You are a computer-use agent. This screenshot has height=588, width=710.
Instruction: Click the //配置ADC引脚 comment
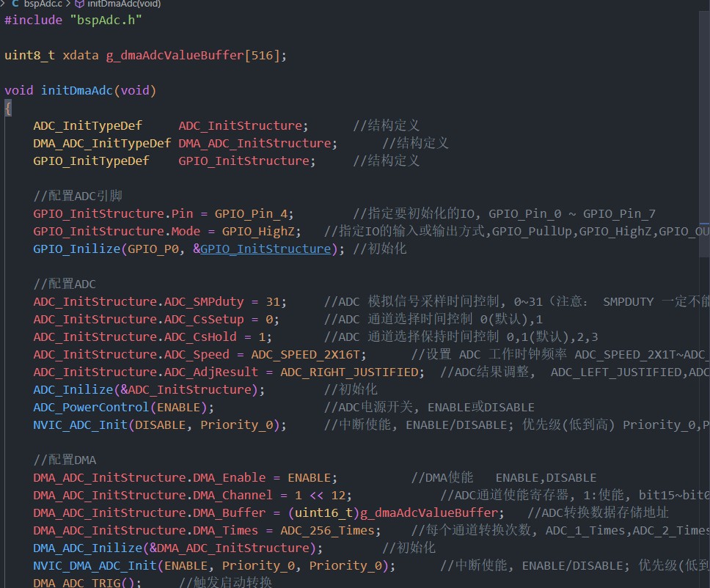(x=78, y=196)
